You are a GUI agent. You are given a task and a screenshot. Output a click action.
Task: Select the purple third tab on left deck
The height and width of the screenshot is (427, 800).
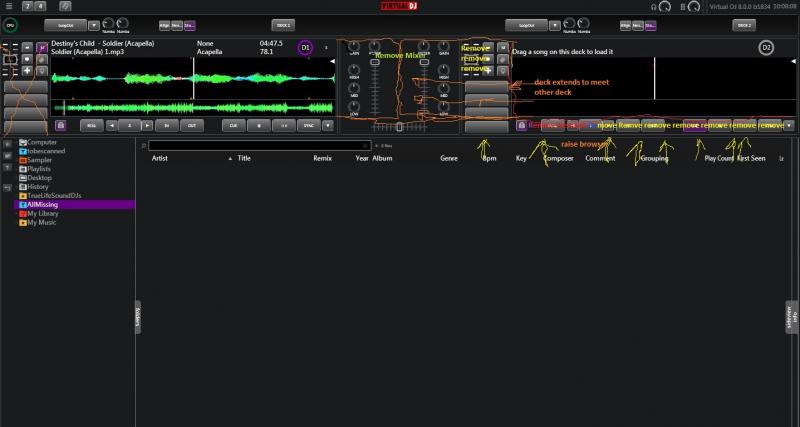[189, 26]
